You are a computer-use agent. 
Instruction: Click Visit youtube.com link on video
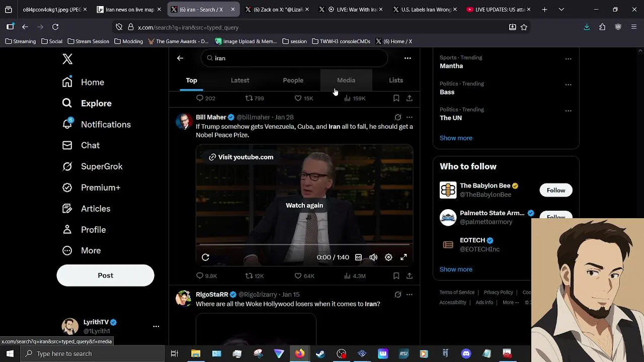pyautogui.click(x=241, y=157)
